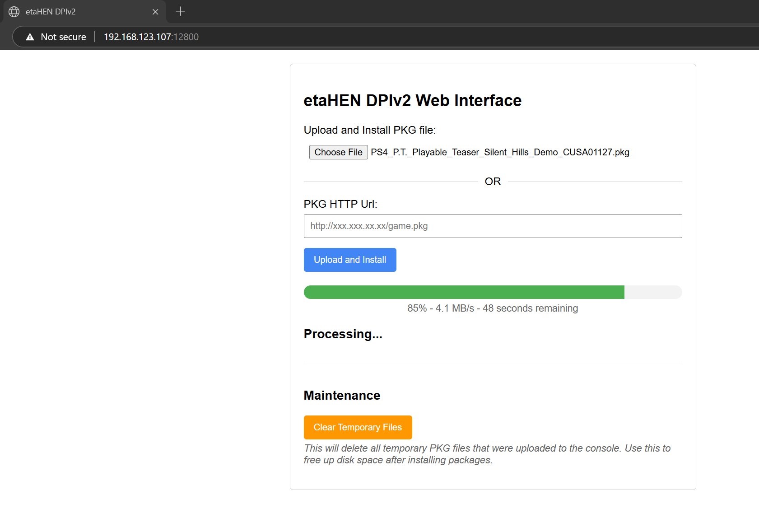
Task: Click the '85% - 4.1 MB/s - 48 seconds remaining' status text
Action: click(x=493, y=308)
